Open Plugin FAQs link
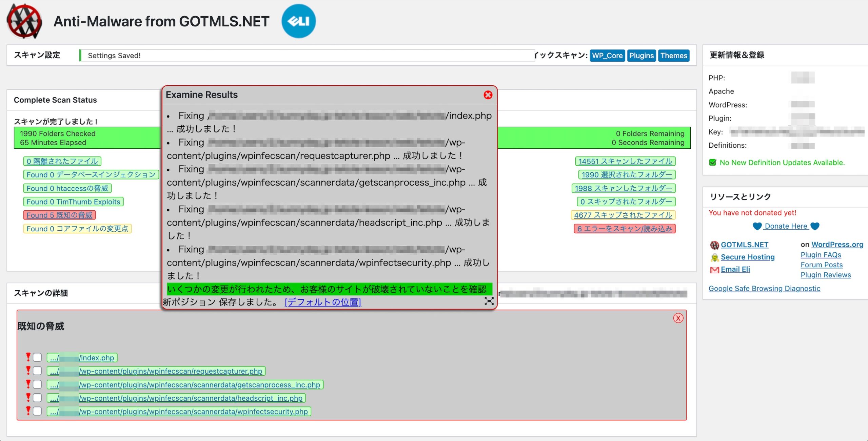Image resolution: width=868 pixels, height=441 pixels. [821, 255]
